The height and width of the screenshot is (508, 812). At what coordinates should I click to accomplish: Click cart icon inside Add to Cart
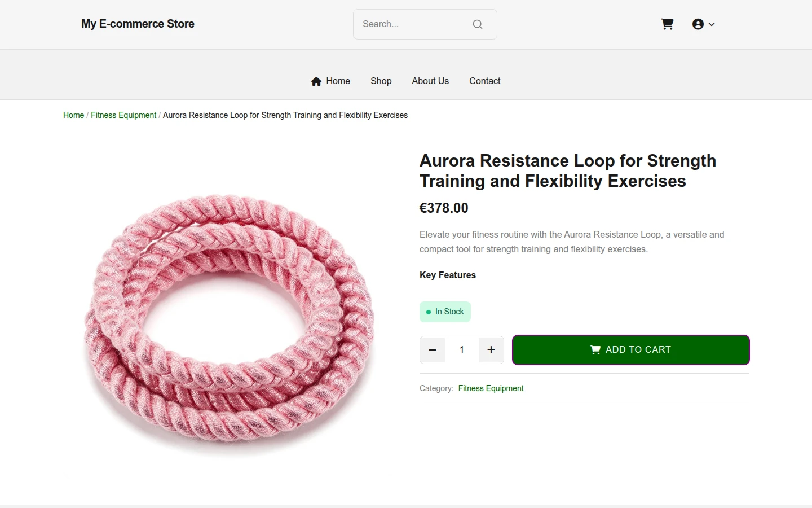point(595,350)
